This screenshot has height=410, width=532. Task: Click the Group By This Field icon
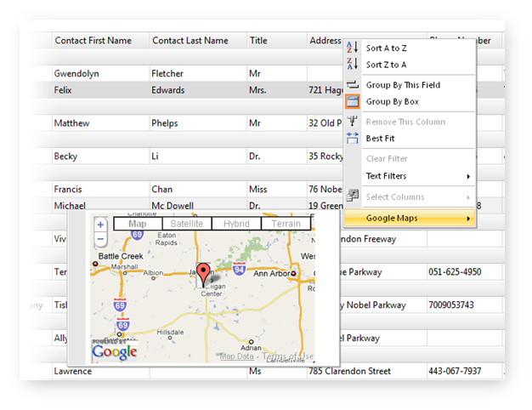coord(353,84)
